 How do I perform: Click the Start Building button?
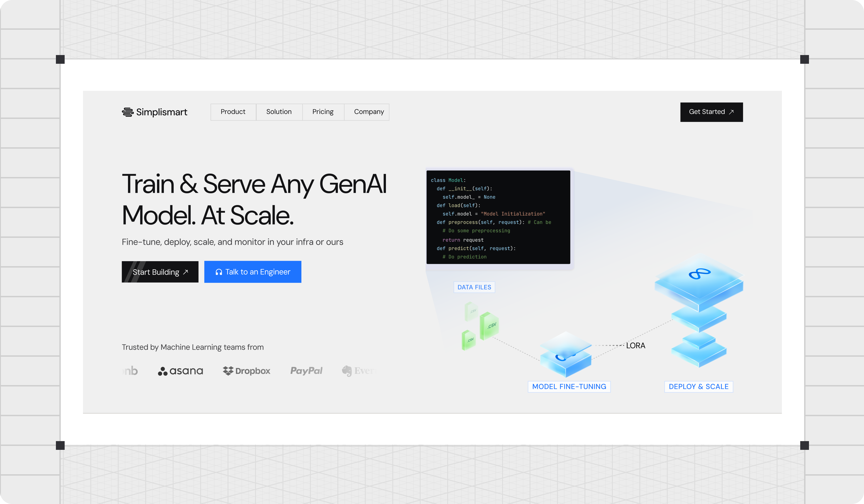[x=160, y=272]
